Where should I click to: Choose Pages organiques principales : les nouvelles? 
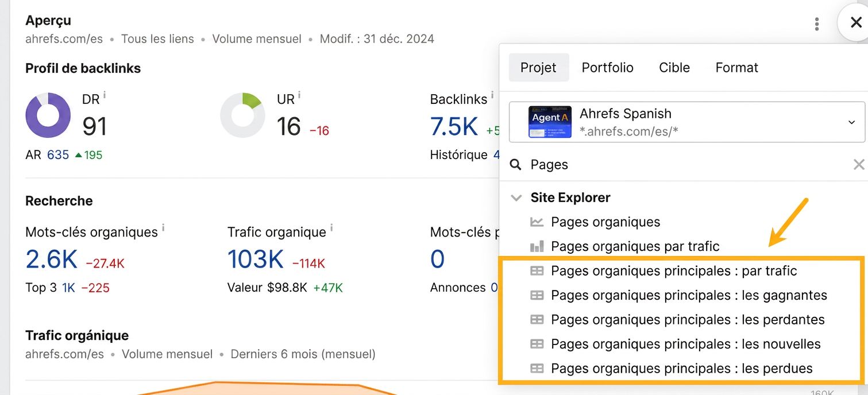click(x=686, y=344)
